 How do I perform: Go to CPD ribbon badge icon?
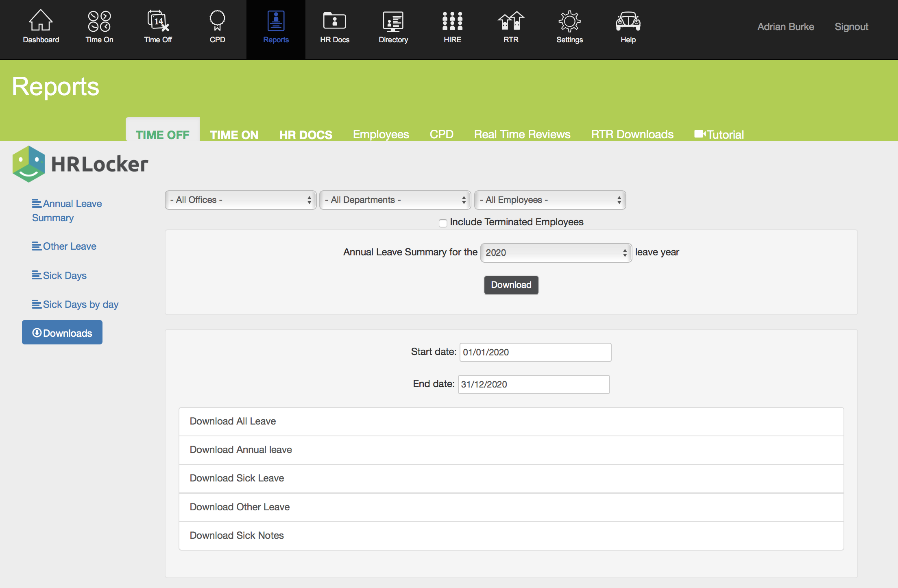coord(217,21)
